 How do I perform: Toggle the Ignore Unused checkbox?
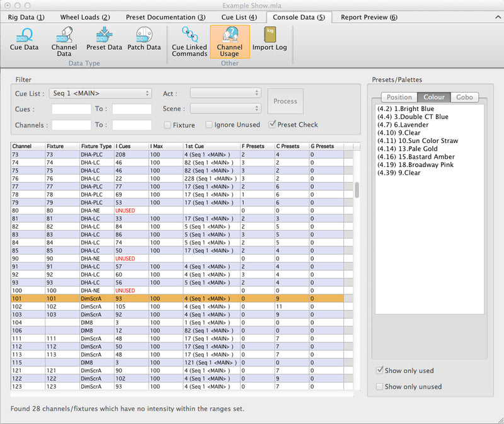[209, 125]
